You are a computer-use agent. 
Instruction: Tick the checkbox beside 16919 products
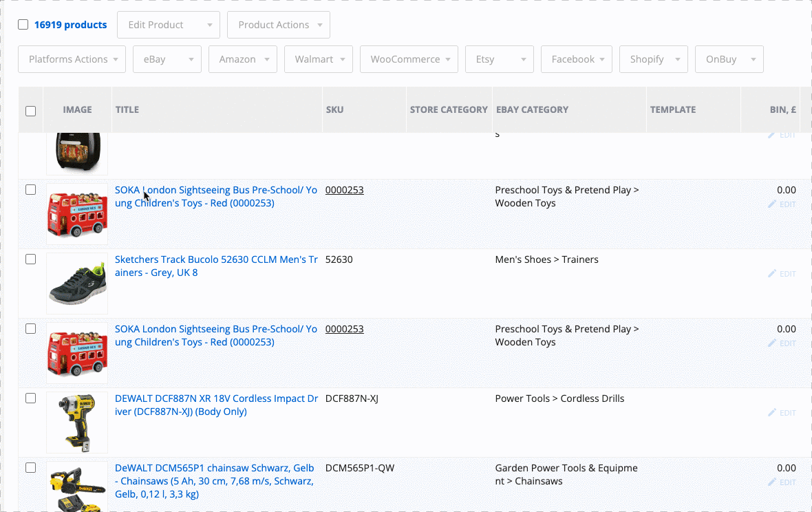[x=23, y=24]
